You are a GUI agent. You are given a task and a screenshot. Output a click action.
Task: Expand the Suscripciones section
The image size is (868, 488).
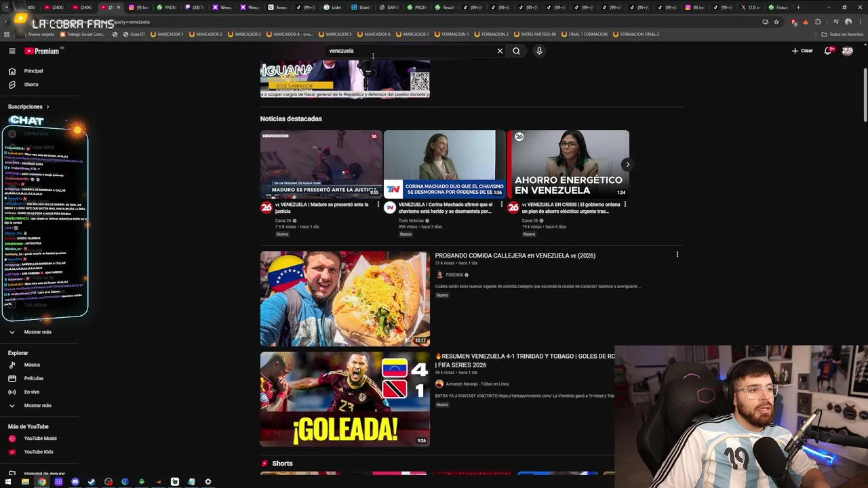tap(28, 106)
